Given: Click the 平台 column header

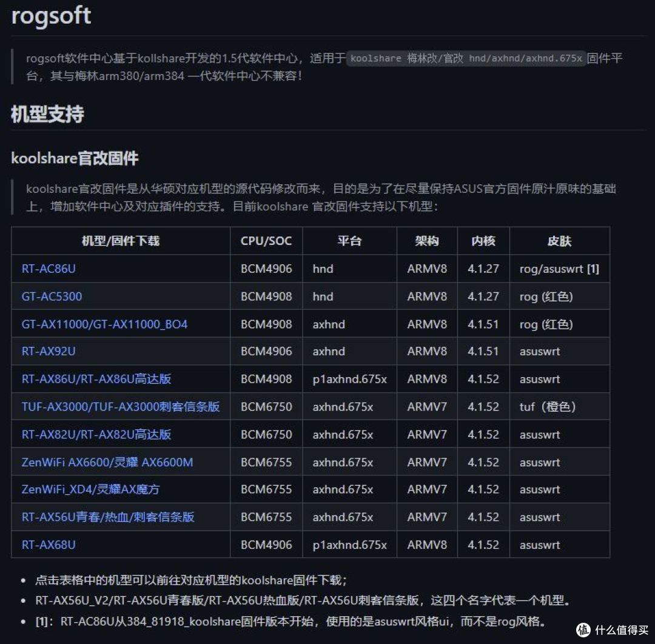Looking at the screenshot, I should tap(349, 241).
